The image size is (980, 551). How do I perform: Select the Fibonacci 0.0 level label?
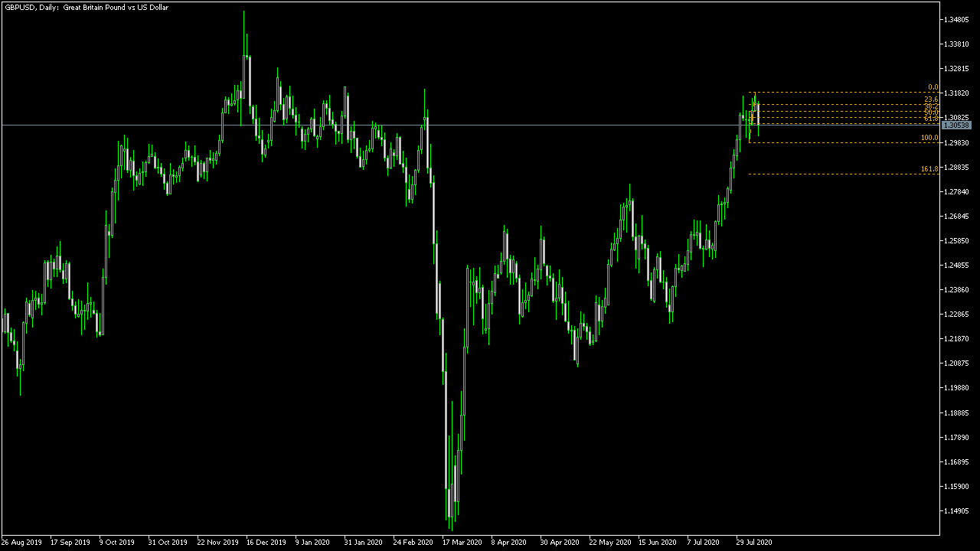click(933, 88)
